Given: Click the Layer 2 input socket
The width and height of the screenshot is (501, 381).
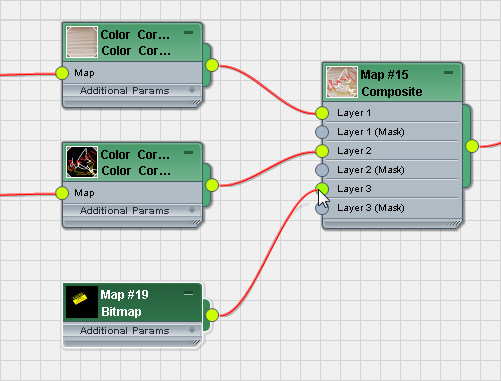Looking at the screenshot, I should click(322, 151).
